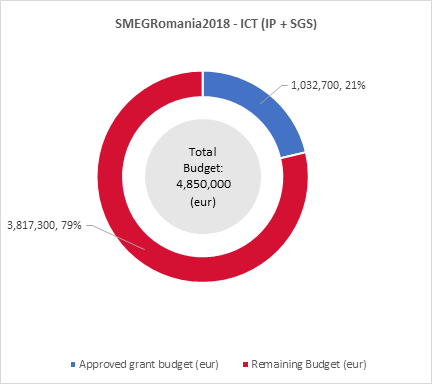
Task: Click the 21% value beside 1,032,700
Action: pos(355,86)
